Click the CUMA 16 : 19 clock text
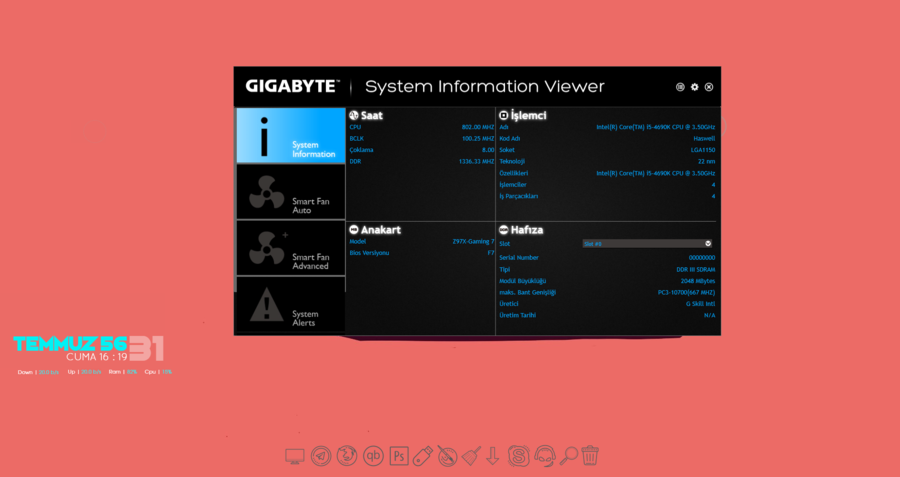The width and height of the screenshot is (900, 477). (x=96, y=357)
